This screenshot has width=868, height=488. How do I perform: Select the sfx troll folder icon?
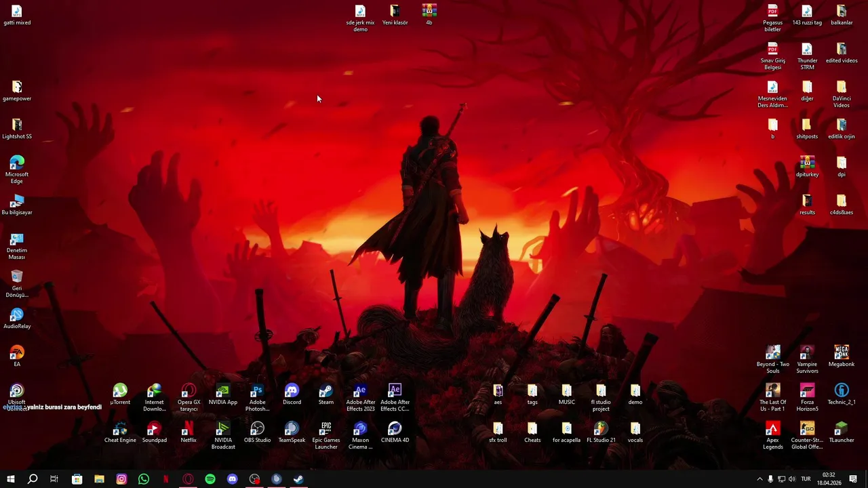[498, 432]
